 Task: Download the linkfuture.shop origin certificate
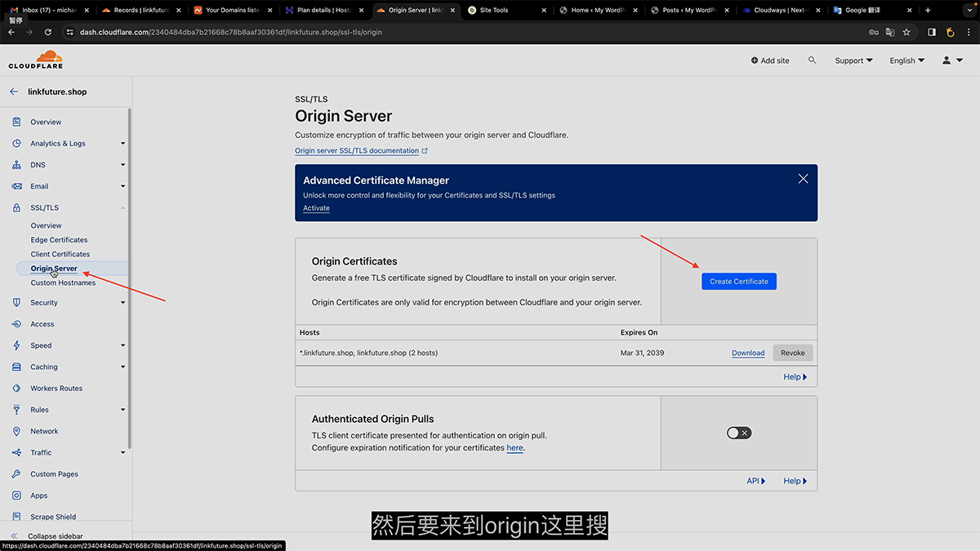pyautogui.click(x=748, y=353)
